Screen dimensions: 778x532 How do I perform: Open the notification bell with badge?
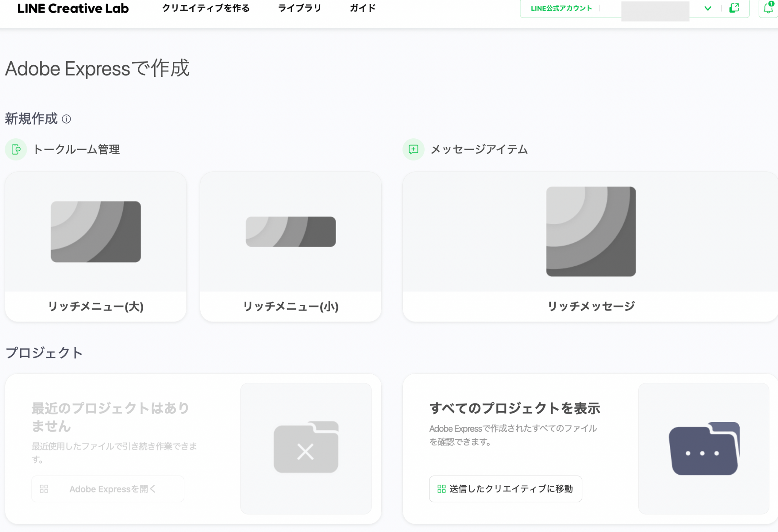(x=767, y=8)
